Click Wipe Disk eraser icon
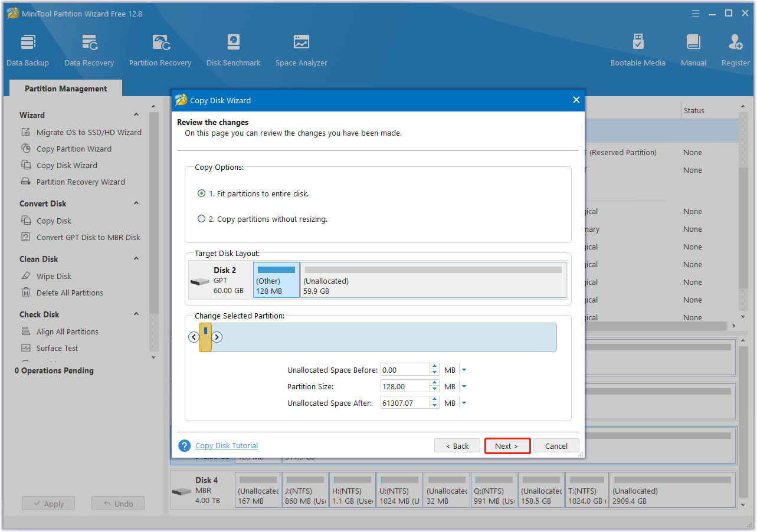 [x=26, y=276]
